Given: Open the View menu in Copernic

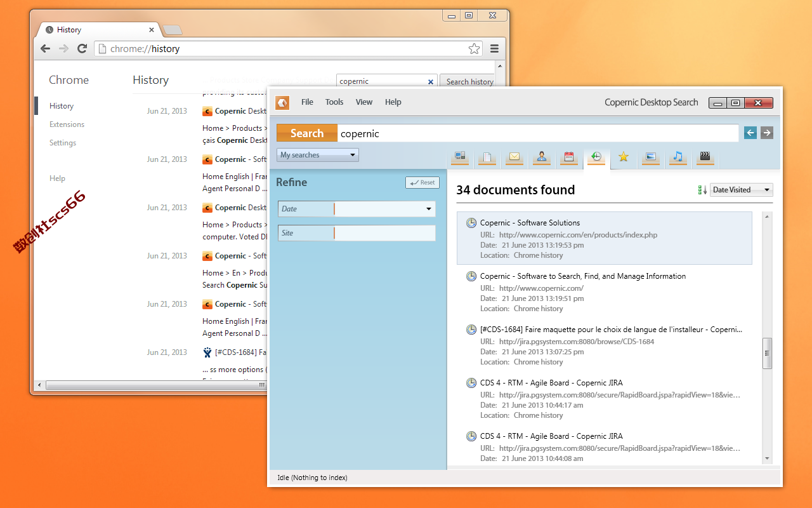Looking at the screenshot, I should tap(364, 102).
